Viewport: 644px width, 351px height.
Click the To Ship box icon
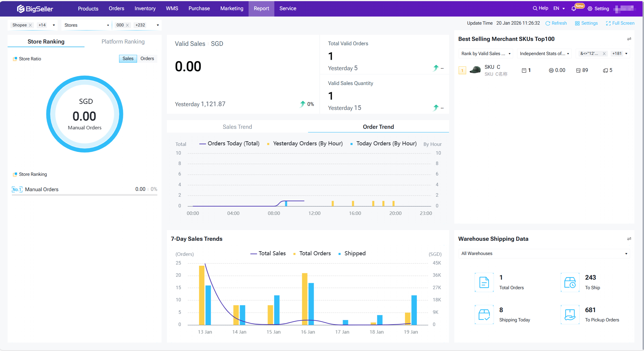click(x=570, y=282)
